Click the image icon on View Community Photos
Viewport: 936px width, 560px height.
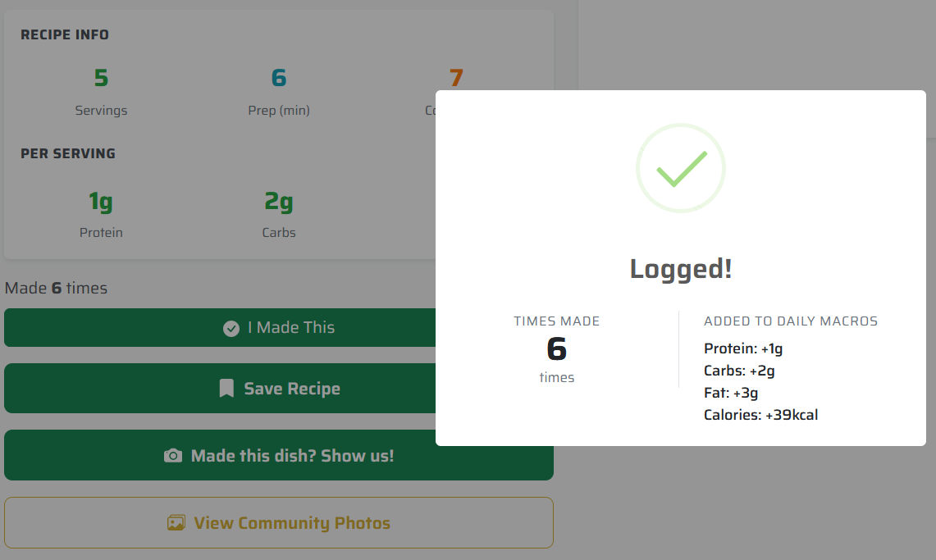(x=176, y=523)
